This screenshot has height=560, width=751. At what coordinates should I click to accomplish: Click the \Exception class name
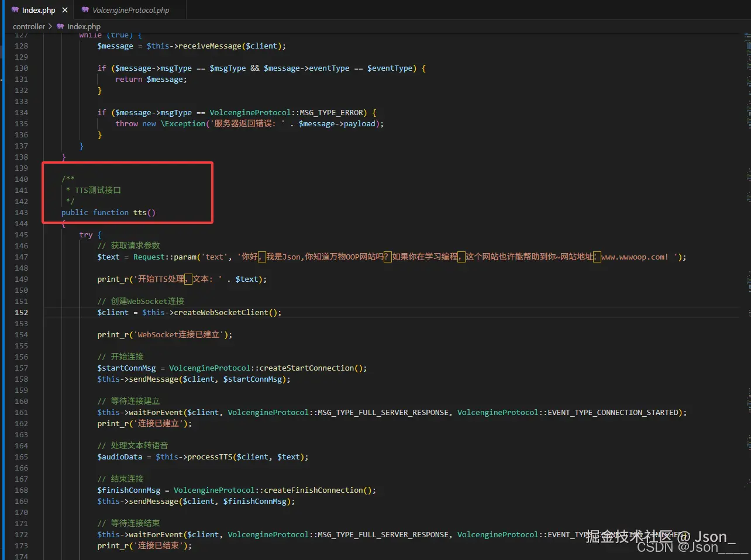click(183, 123)
